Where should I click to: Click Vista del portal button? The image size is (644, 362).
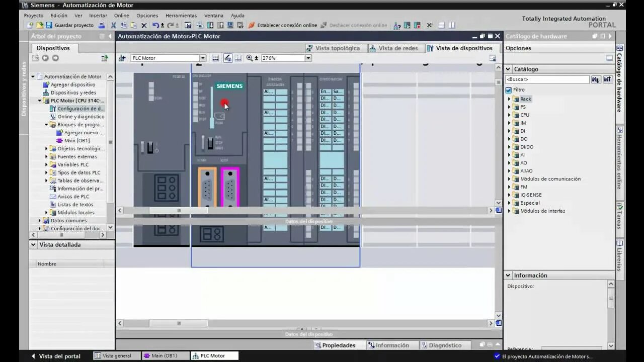(x=55, y=356)
